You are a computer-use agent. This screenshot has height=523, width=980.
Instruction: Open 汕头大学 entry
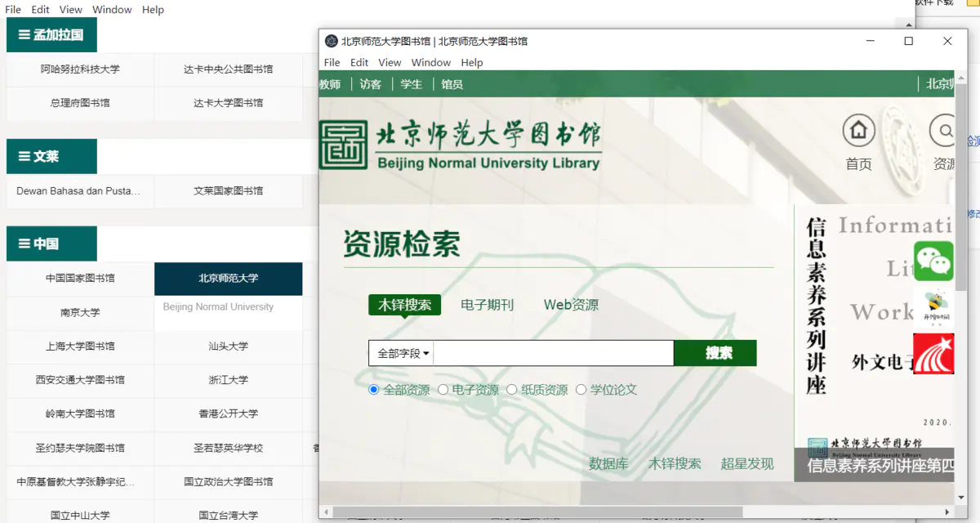click(x=228, y=346)
